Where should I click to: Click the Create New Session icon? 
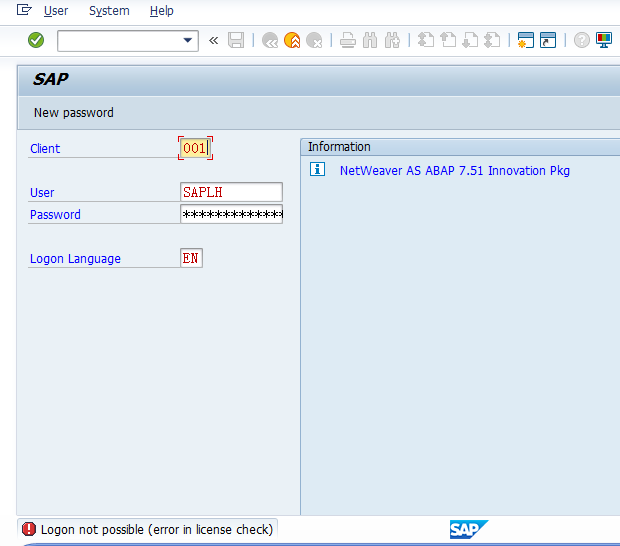[x=526, y=40]
